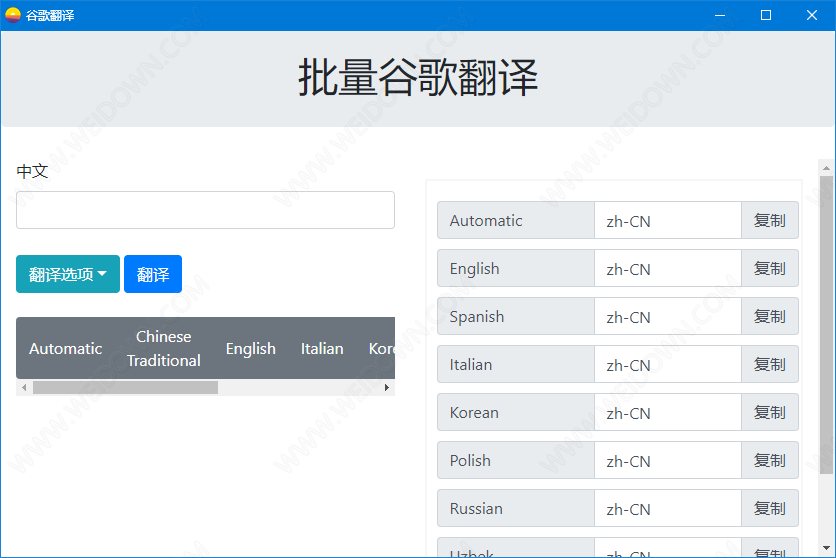Click the vertical scrollbar up arrow
This screenshot has height=558, width=836.
826,168
